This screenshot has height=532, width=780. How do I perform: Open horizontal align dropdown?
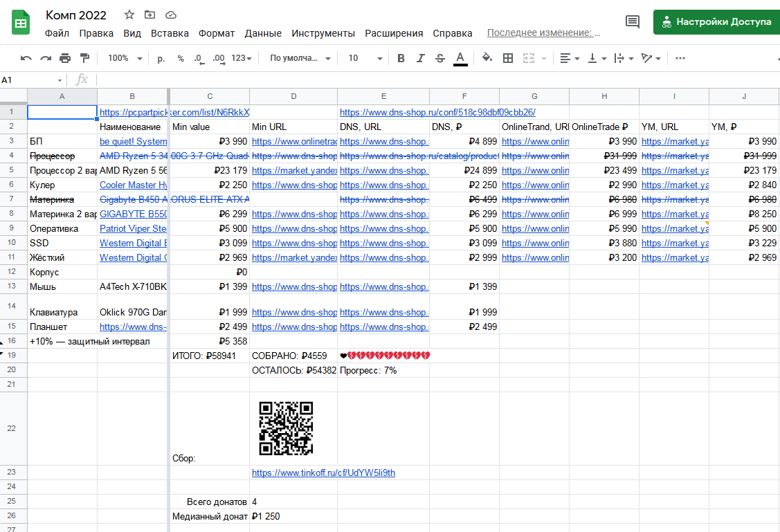click(570, 58)
